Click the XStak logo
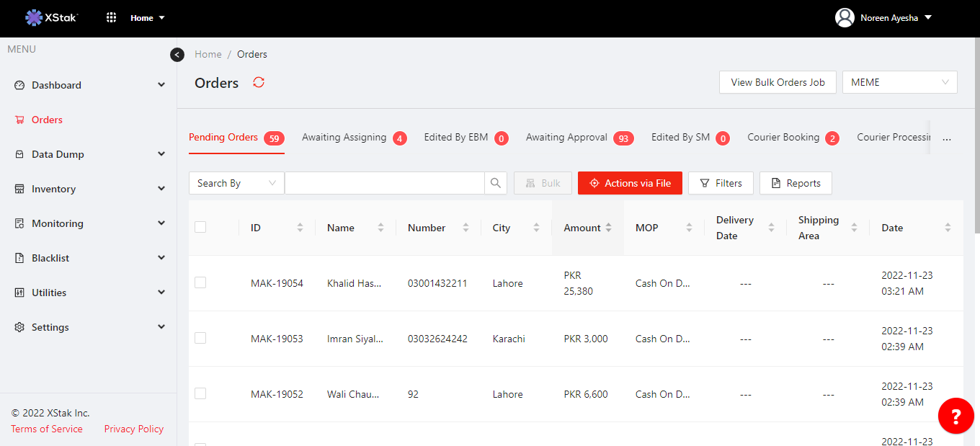 coord(52,17)
